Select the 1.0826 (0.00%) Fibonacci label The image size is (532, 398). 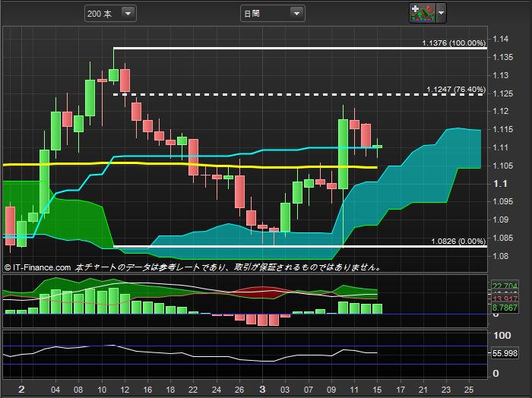coord(458,241)
